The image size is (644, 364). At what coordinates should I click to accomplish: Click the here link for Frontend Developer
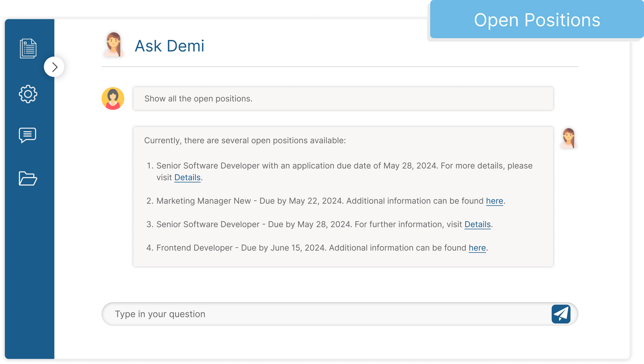(477, 248)
